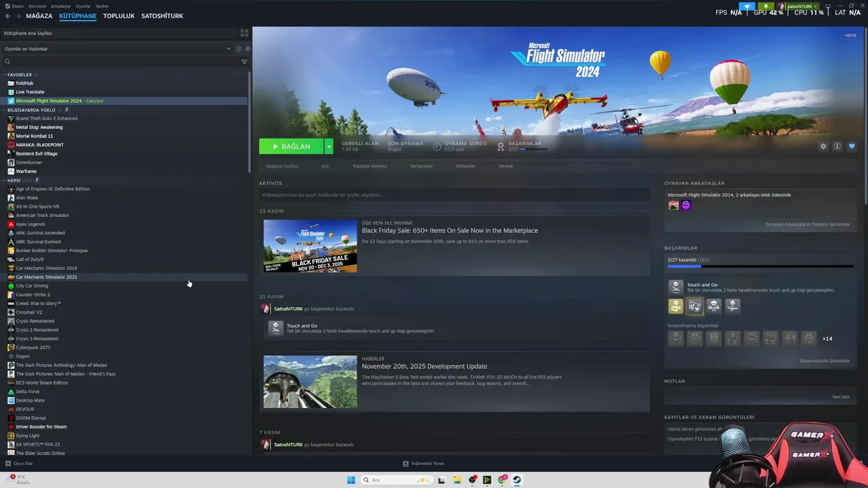Click Oynayan Arkadaşların Tümünü Görüntüle
868x488 pixels.
coord(807,224)
